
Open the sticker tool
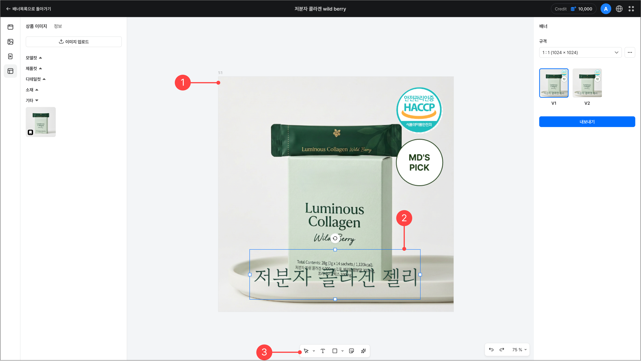pyautogui.click(x=351, y=351)
